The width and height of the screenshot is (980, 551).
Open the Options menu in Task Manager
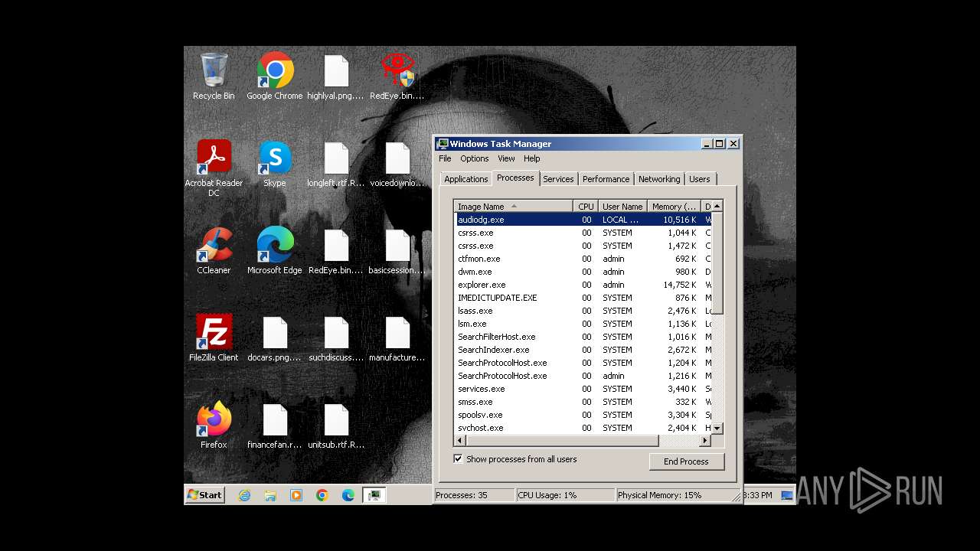(x=475, y=158)
